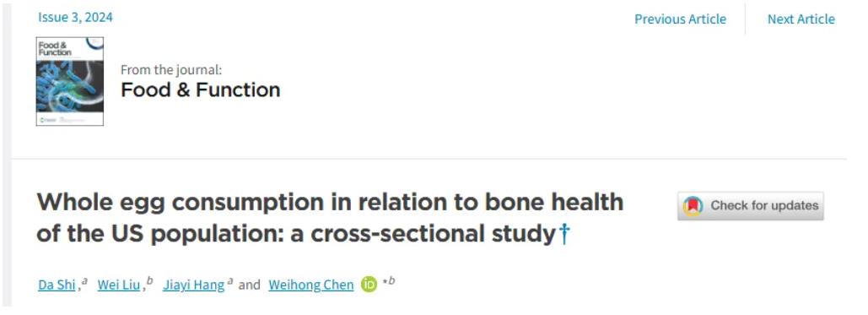Go to the Previous Article
The width and height of the screenshot is (868, 315).
(x=680, y=19)
